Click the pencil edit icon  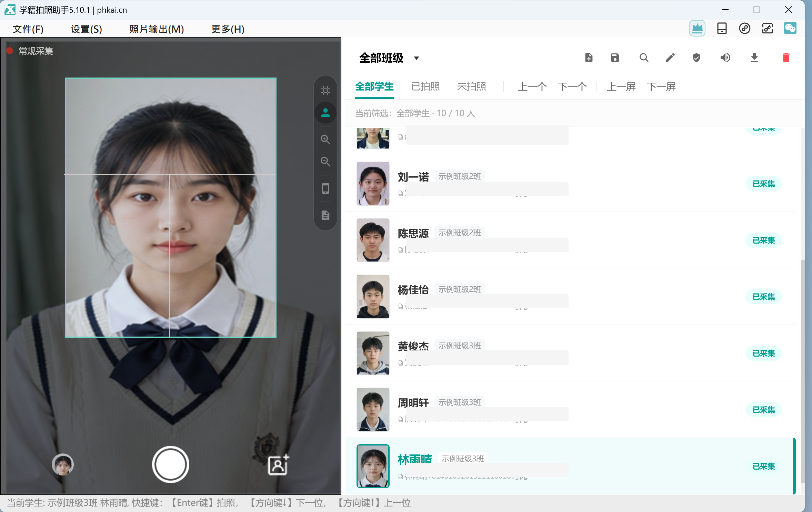pyautogui.click(x=670, y=58)
